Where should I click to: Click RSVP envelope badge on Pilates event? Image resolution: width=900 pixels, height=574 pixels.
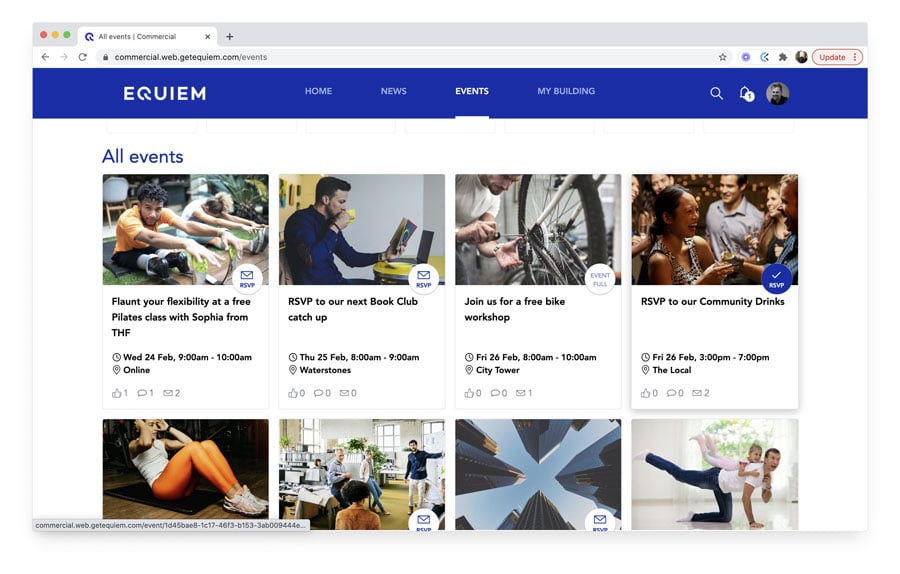[247, 279]
